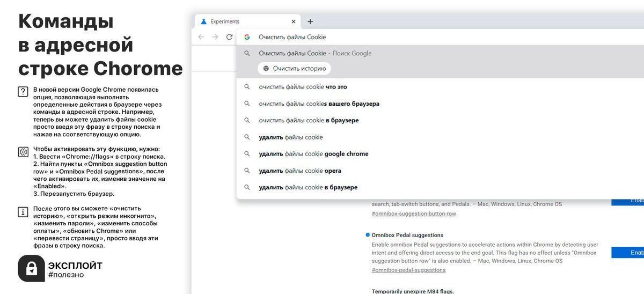Click the browser Back arrow
The image size is (644, 294).
201,37
